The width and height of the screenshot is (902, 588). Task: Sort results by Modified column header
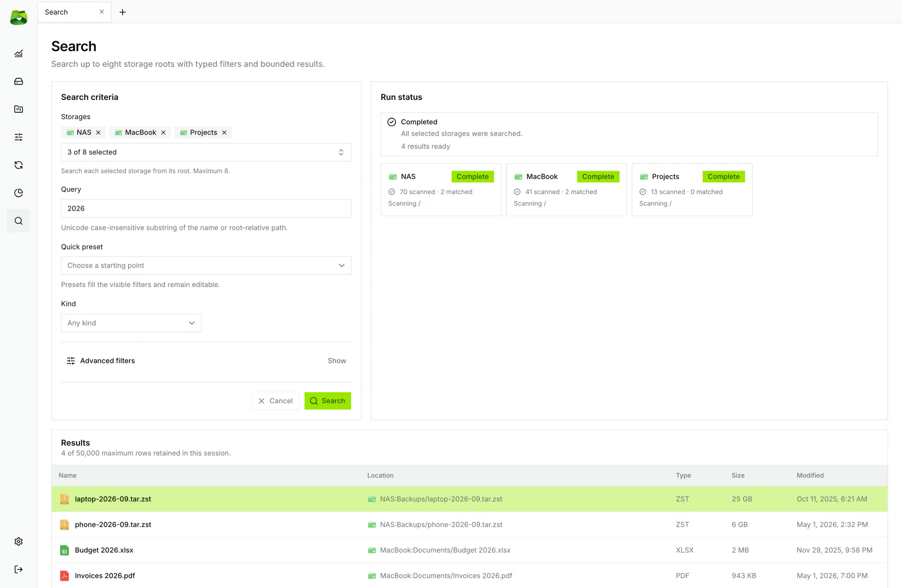click(810, 475)
